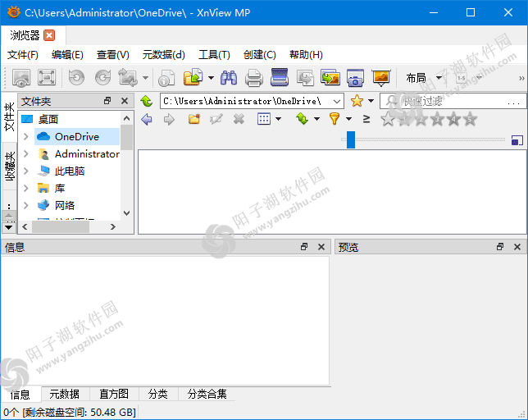Rotate the image counter-clockwise
The image size is (528, 420).
click(x=76, y=78)
